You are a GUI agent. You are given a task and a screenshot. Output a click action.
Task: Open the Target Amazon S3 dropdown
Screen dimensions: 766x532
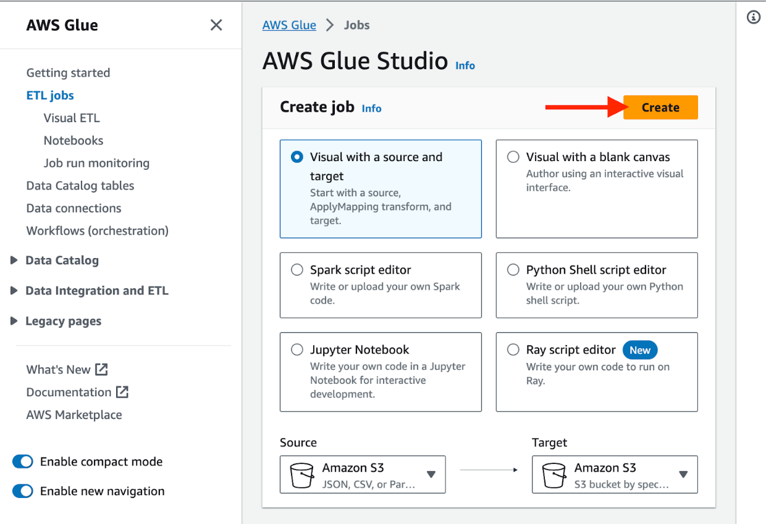tap(683, 475)
